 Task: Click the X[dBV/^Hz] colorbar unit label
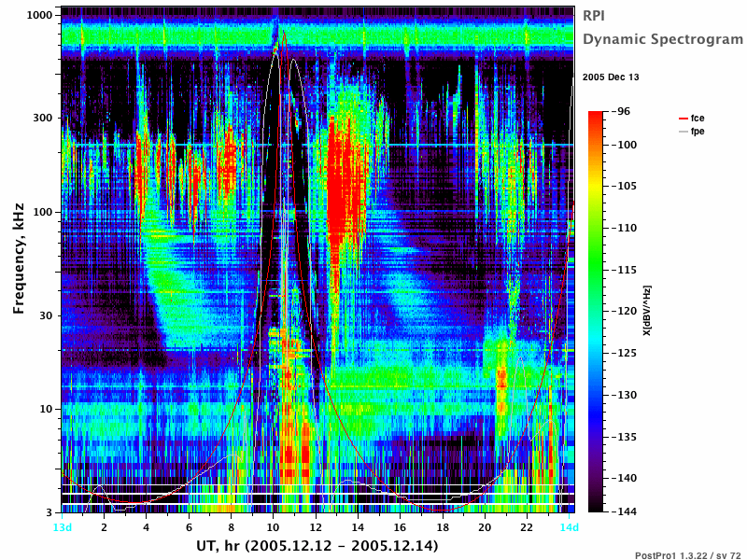[x=646, y=311]
